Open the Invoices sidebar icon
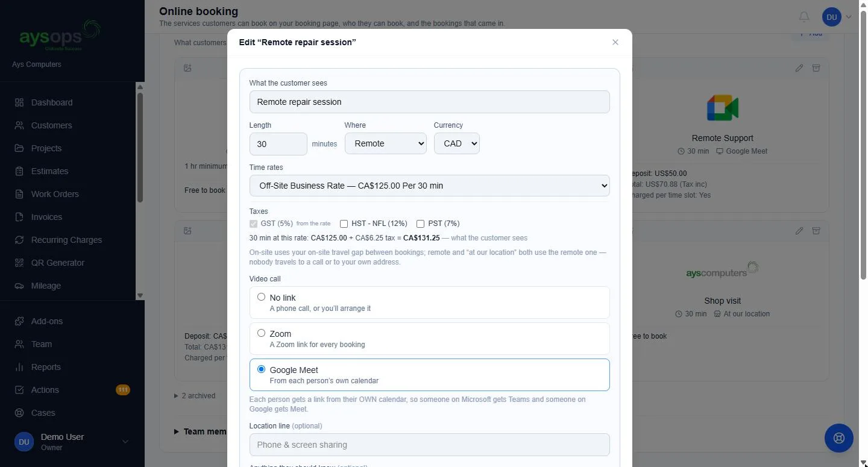This screenshot has height=467, width=868. coord(19,217)
